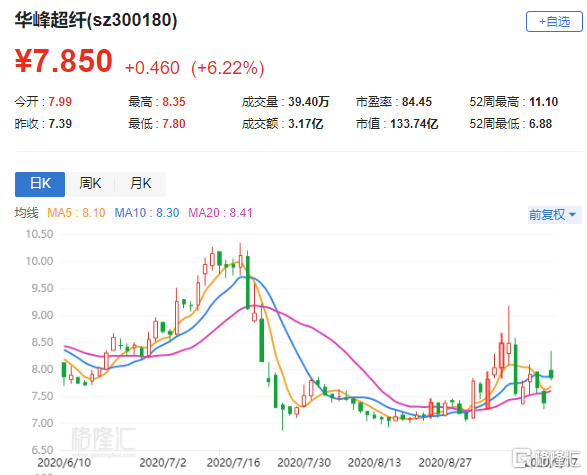Viewport: 587px width, 475px height.
Task: Click 市值 value 133.74亿
Action: pos(414,124)
